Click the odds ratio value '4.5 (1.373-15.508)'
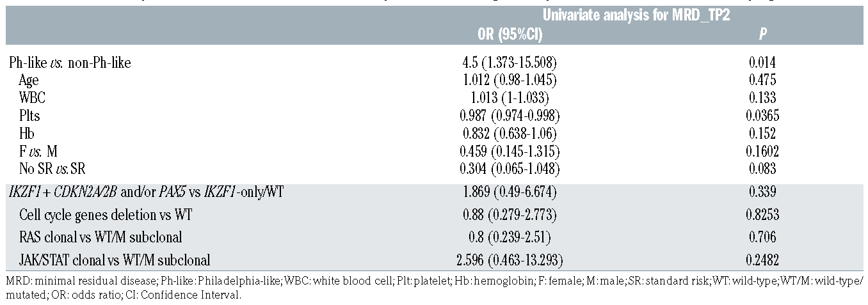The image size is (868, 305). click(505, 63)
